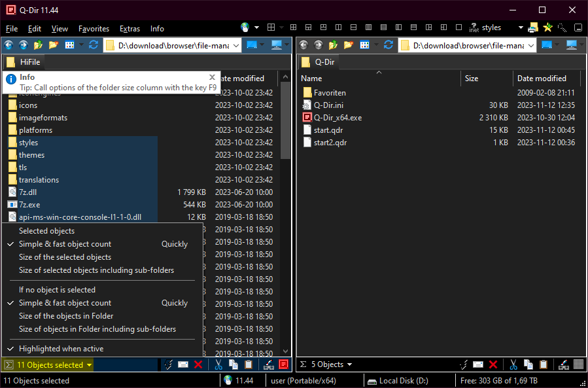Select the Q-Dir_x64.exe file
Viewport: 588px width, 388px height.
pyautogui.click(x=337, y=118)
